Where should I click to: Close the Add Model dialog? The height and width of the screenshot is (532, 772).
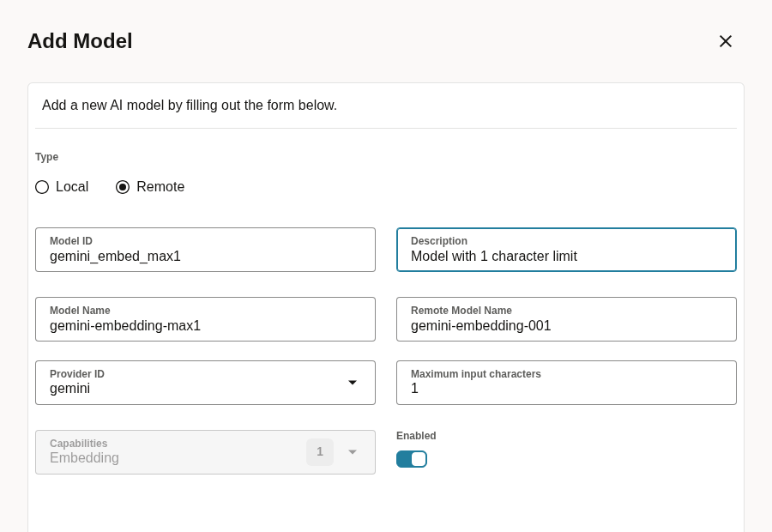(725, 41)
